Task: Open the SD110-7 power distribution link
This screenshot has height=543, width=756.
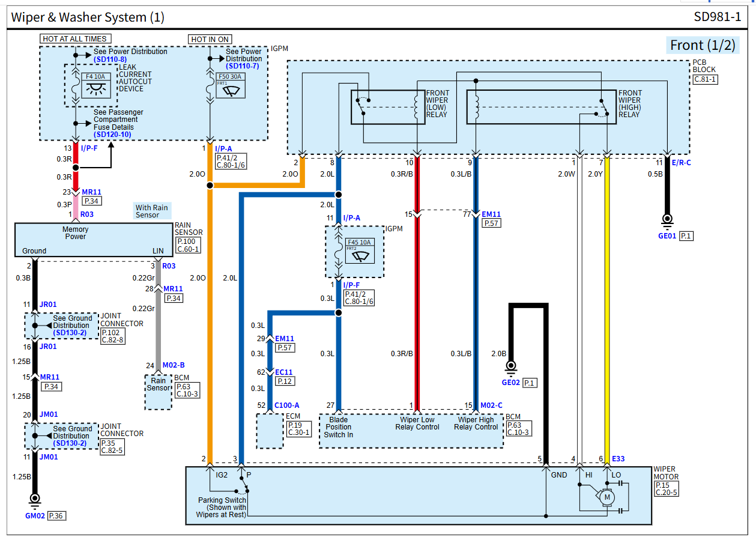Action: tap(243, 66)
